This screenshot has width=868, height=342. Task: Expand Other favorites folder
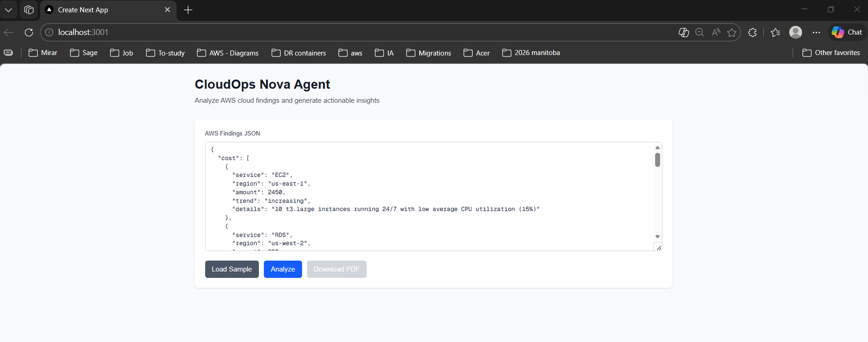coord(831,53)
